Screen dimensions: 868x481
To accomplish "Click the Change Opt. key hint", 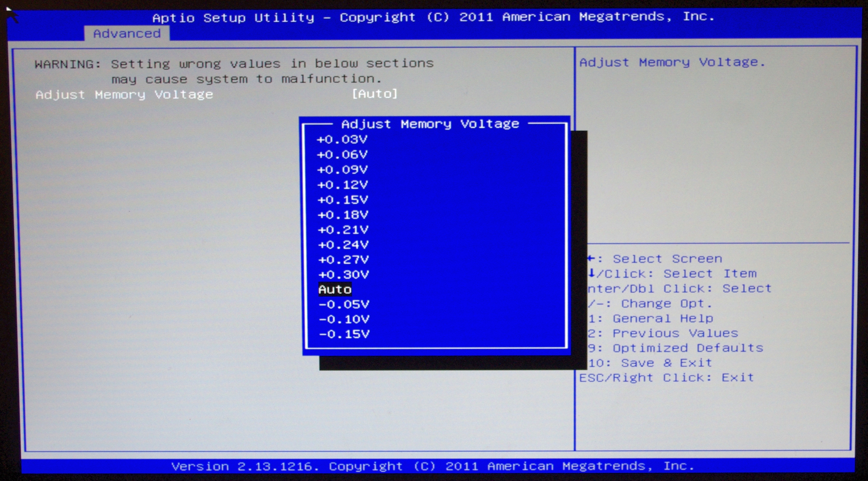I will [650, 304].
